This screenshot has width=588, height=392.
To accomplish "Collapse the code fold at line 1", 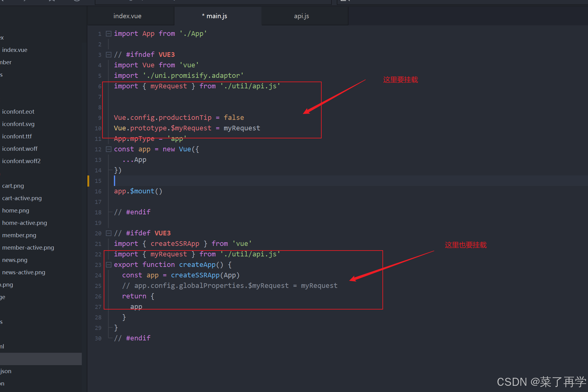I will point(108,34).
